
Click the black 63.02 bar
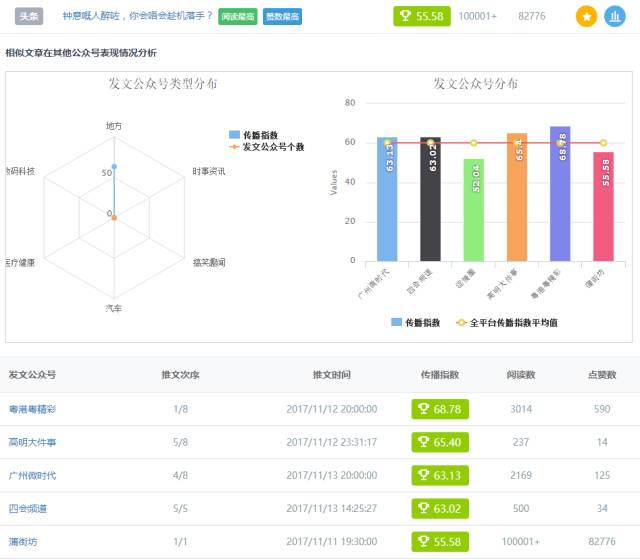point(430,199)
